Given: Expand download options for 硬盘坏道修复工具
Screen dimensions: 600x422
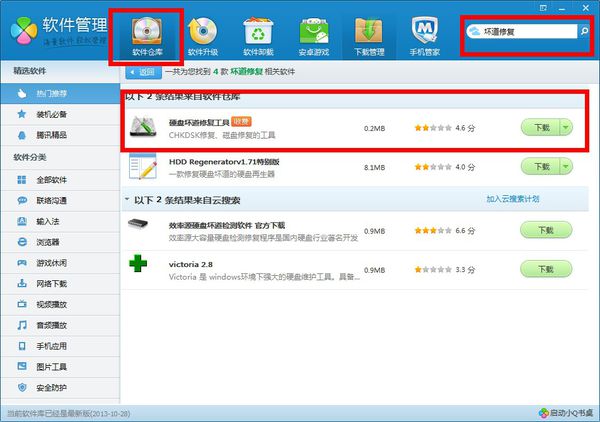Looking at the screenshot, I should pos(566,127).
